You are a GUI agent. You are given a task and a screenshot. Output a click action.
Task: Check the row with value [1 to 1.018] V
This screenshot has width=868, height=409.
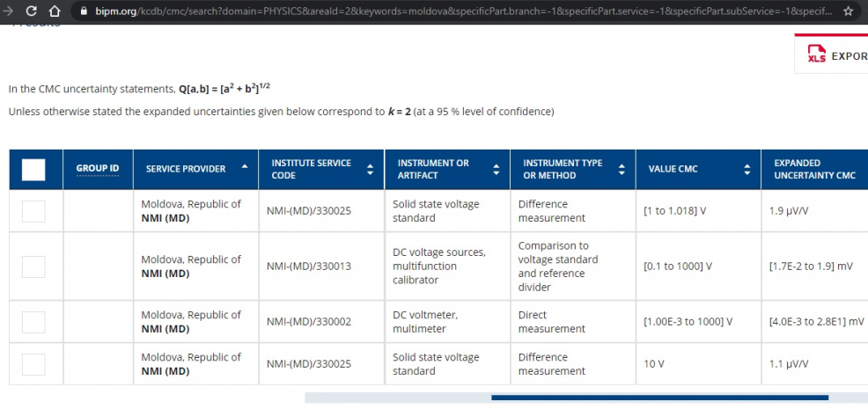click(x=33, y=211)
